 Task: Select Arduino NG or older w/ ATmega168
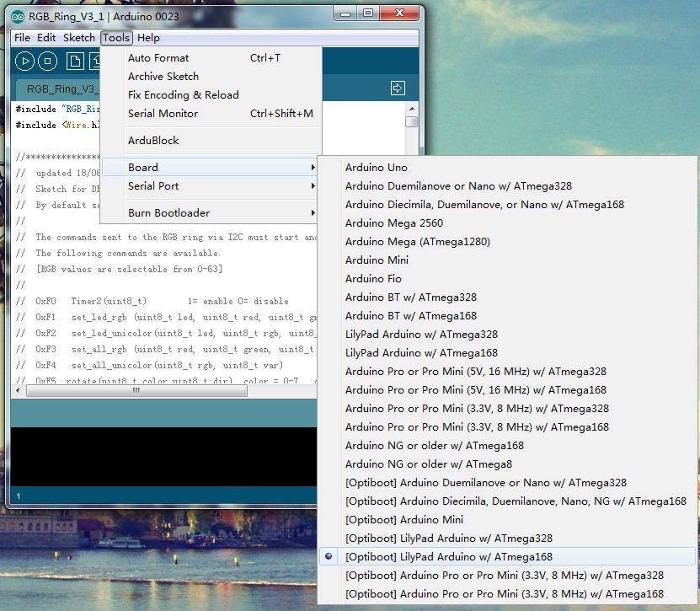[507, 445]
